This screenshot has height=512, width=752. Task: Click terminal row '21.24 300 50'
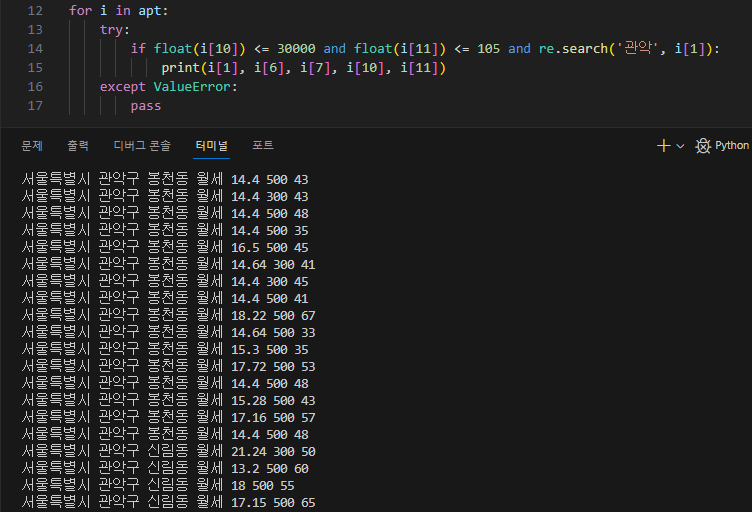(168, 452)
